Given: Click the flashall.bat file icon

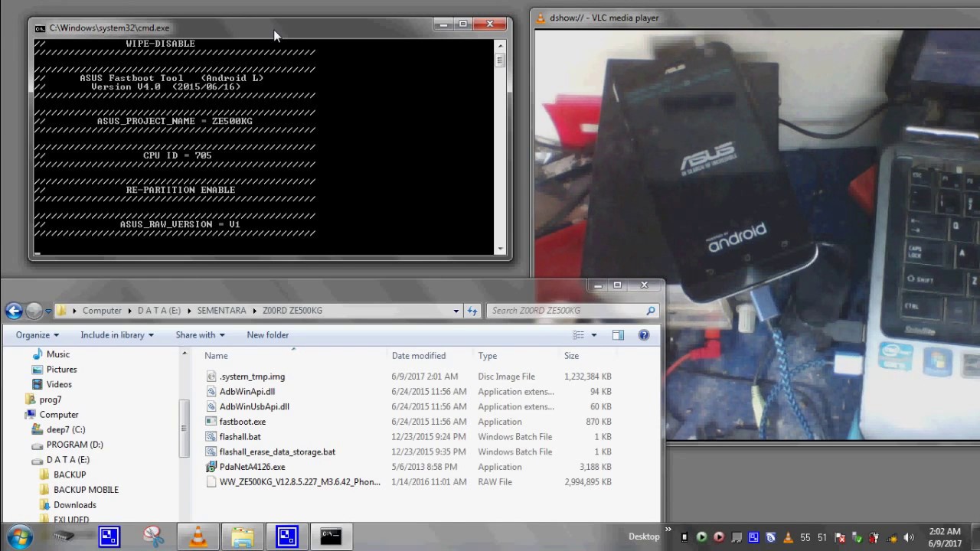Looking at the screenshot, I should [x=211, y=437].
